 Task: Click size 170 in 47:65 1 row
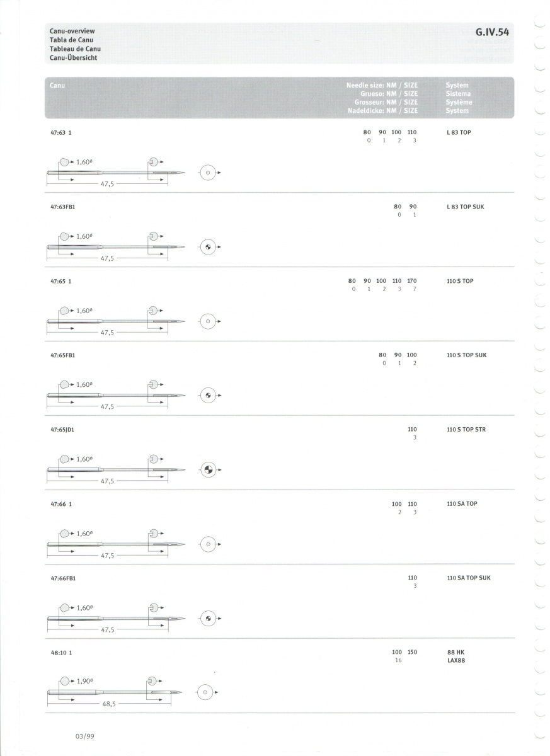pyautogui.click(x=412, y=281)
